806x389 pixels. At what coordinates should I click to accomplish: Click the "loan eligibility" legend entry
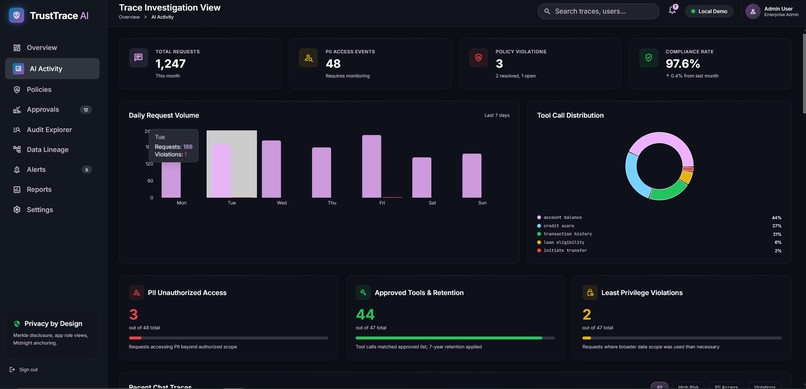561,243
